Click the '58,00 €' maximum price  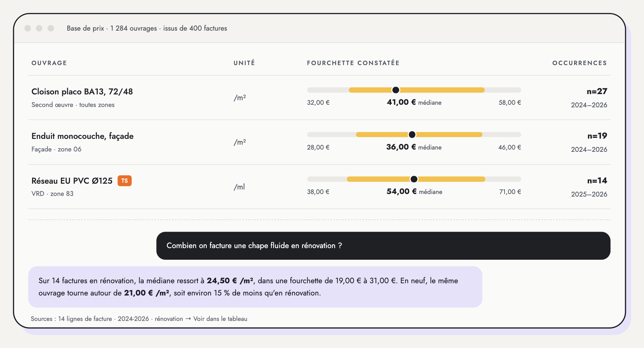[510, 102]
